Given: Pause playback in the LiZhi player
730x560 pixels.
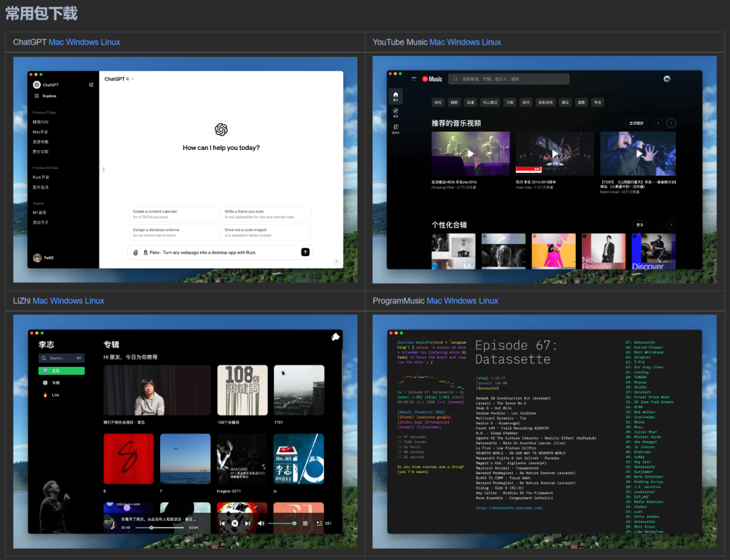Looking at the screenshot, I should (x=235, y=523).
